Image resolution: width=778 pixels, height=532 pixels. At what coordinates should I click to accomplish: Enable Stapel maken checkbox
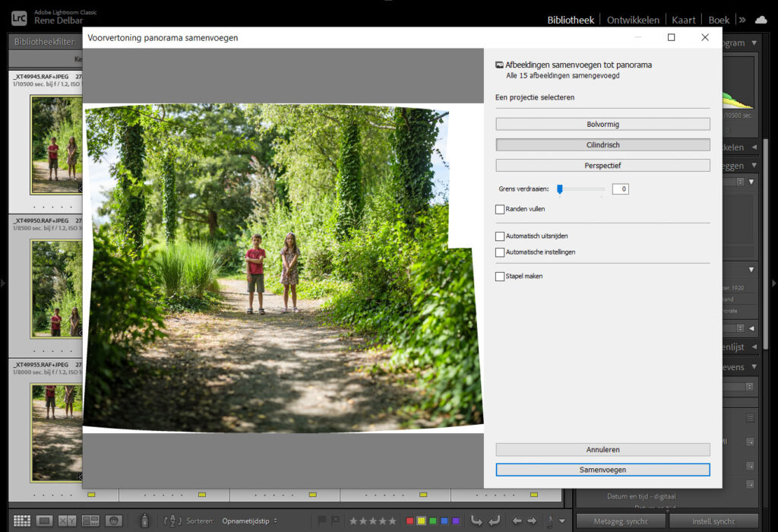point(500,277)
